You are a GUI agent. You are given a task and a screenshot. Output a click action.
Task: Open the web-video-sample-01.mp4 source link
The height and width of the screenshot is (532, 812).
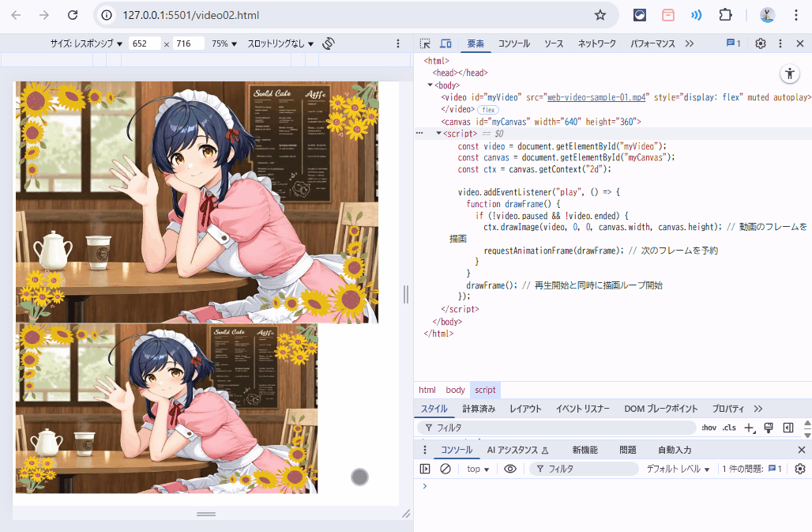[597, 97]
